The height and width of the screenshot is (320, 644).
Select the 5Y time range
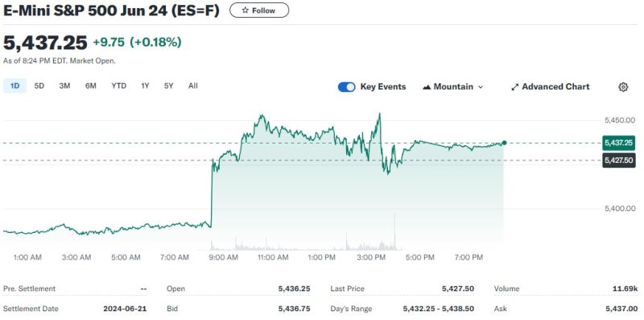coord(169,86)
